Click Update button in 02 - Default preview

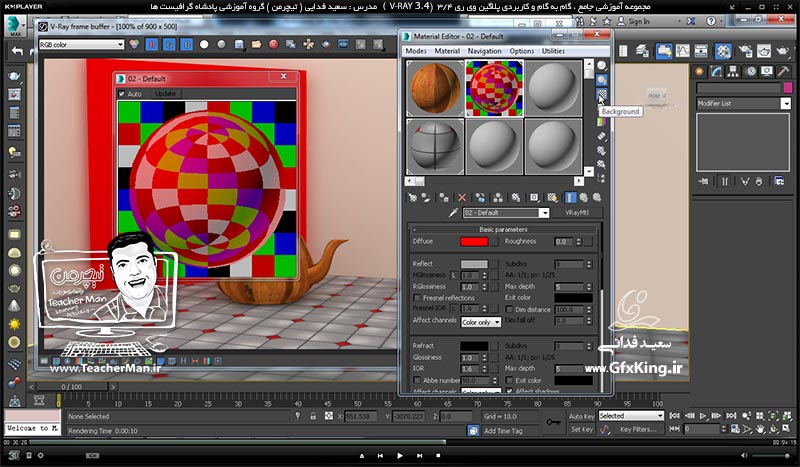tap(165, 94)
